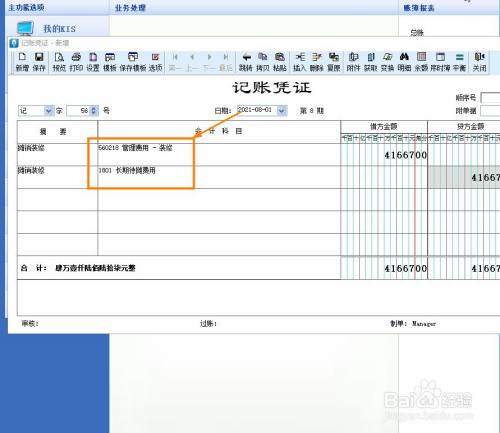Click the 粘贴 (Paste) toolbar icon
Viewport: 500px width, 433px height.
[x=280, y=62]
